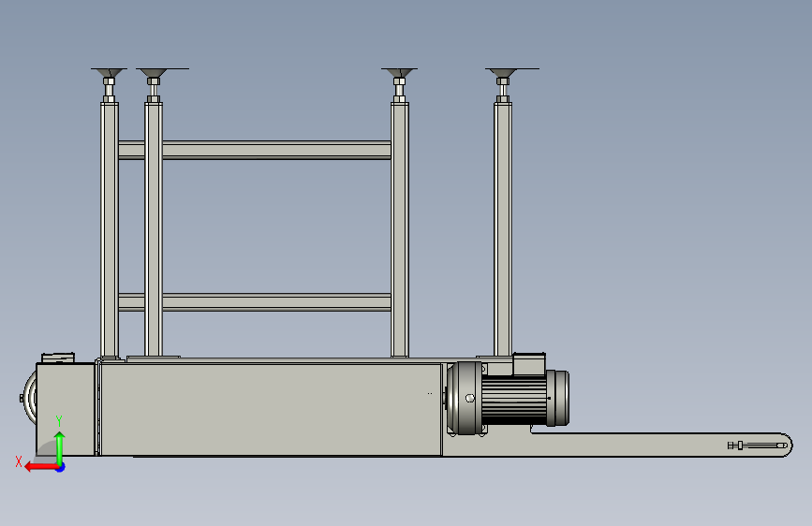
Task: Select the large rectangular conveyor housing
Action: [x=271, y=409]
